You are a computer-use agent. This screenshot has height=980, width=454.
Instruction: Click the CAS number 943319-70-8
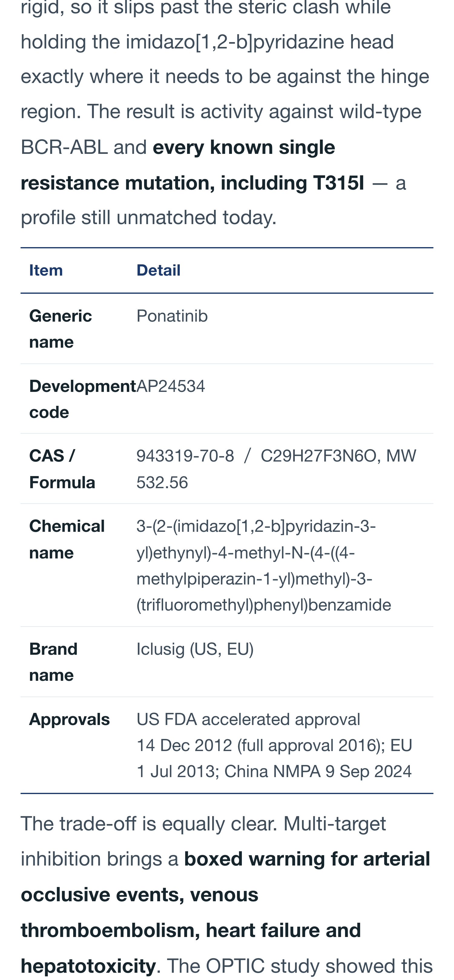point(185,456)
